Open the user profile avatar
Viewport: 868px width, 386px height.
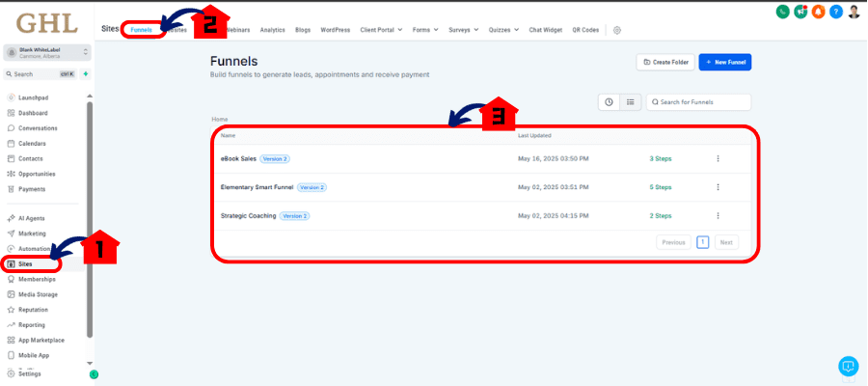(x=854, y=11)
